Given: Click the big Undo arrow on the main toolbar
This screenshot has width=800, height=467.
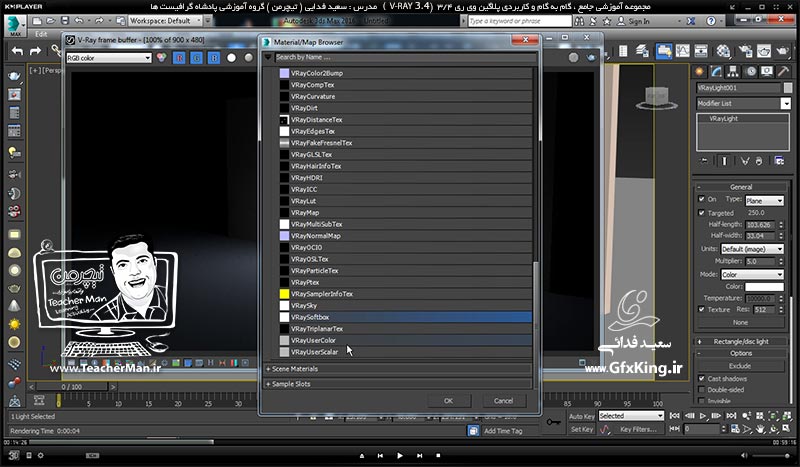Looking at the screenshot, I should 17,51.
